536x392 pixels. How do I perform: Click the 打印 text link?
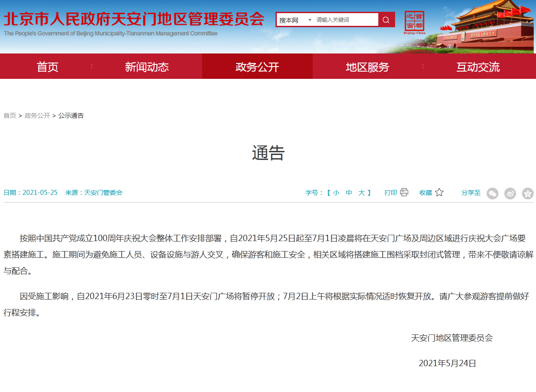click(391, 193)
